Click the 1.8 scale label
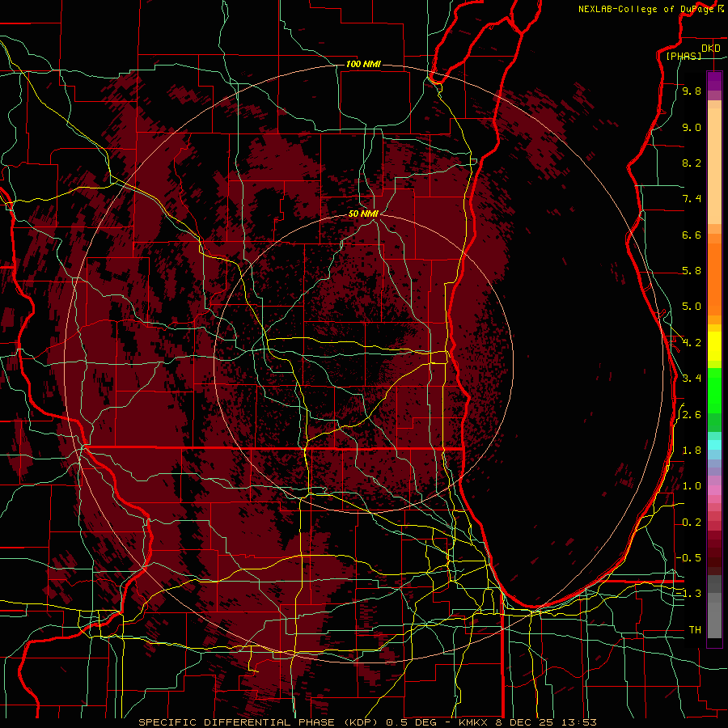Viewport: 728px width, 728px height. click(x=692, y=451)
